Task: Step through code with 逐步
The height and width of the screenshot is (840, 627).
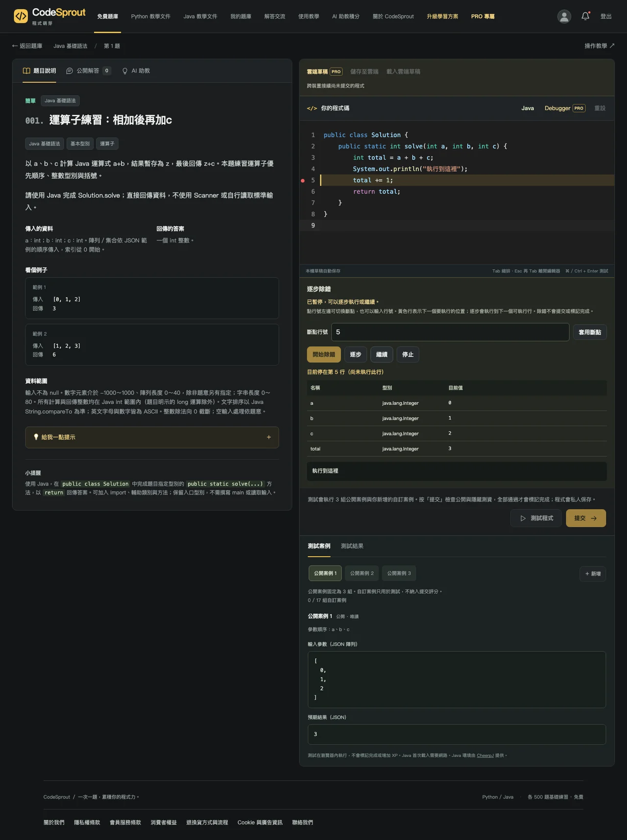Action: 356,354
